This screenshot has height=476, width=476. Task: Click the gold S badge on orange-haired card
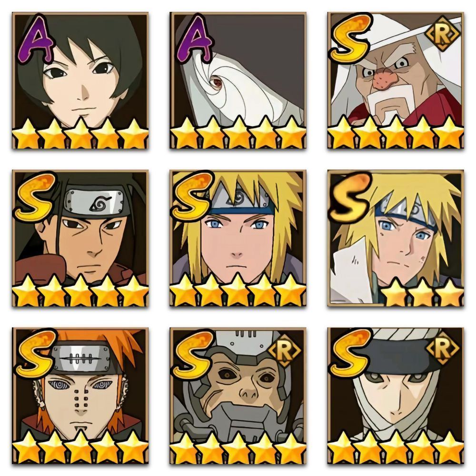point(35,352)
